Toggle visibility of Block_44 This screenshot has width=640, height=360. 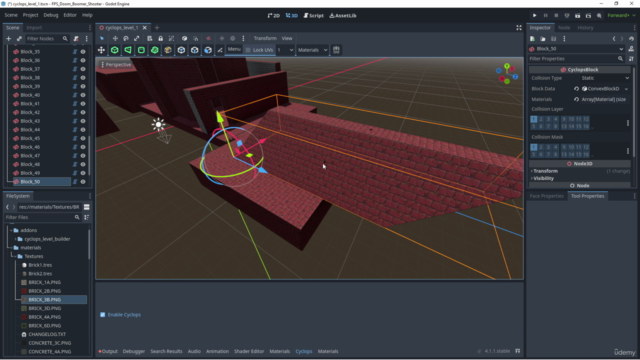[83, 130]
